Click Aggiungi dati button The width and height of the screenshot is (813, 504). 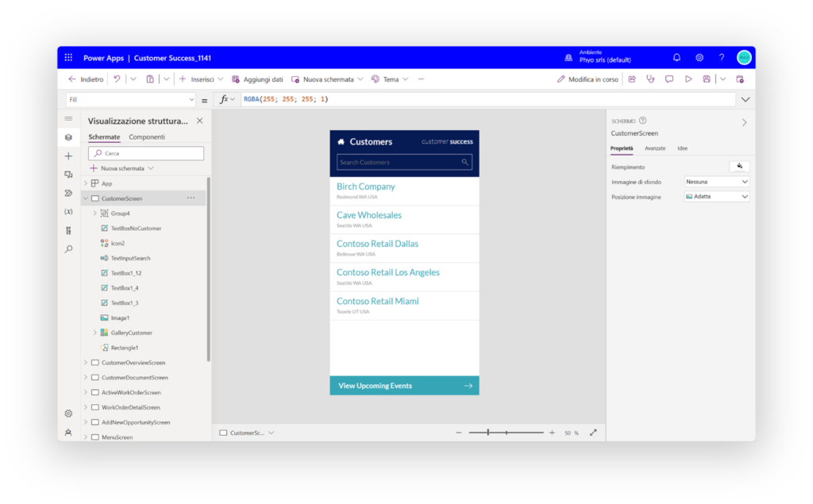pos(257,79)
